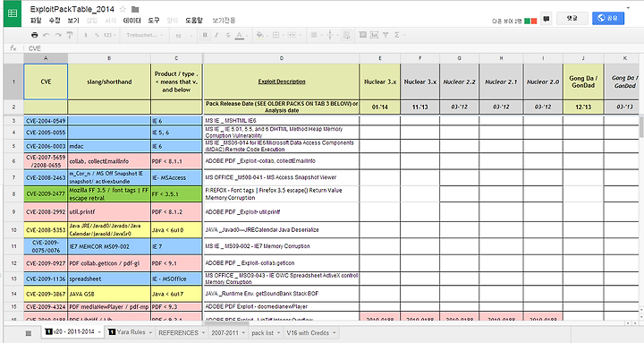Screen dimensions: 644x343
Task: Click the blue share button
Action: tap(608, 18)
